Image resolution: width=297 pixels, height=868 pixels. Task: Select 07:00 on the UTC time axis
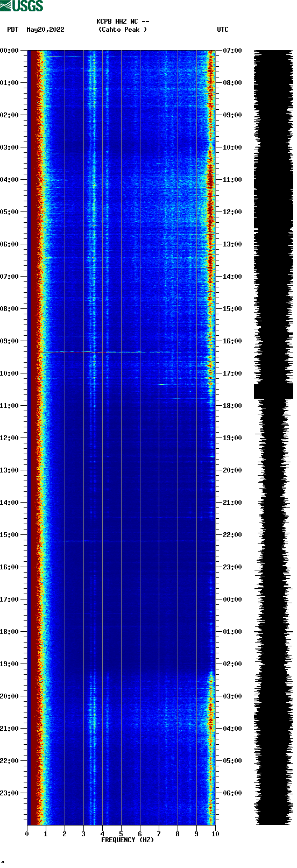(232, 51)
